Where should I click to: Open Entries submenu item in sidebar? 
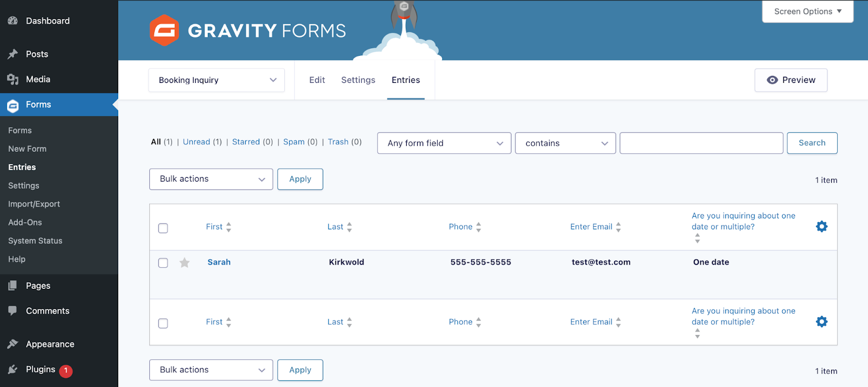[22, 167]
